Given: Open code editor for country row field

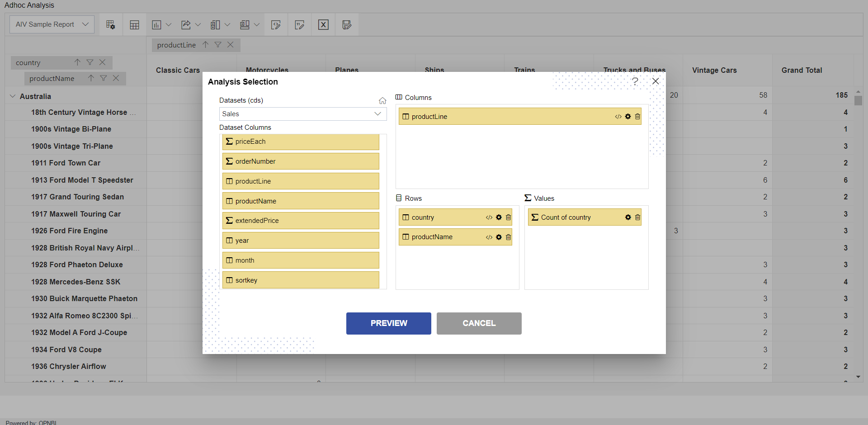Looking at the screenshot, I should tap(489, 217).
